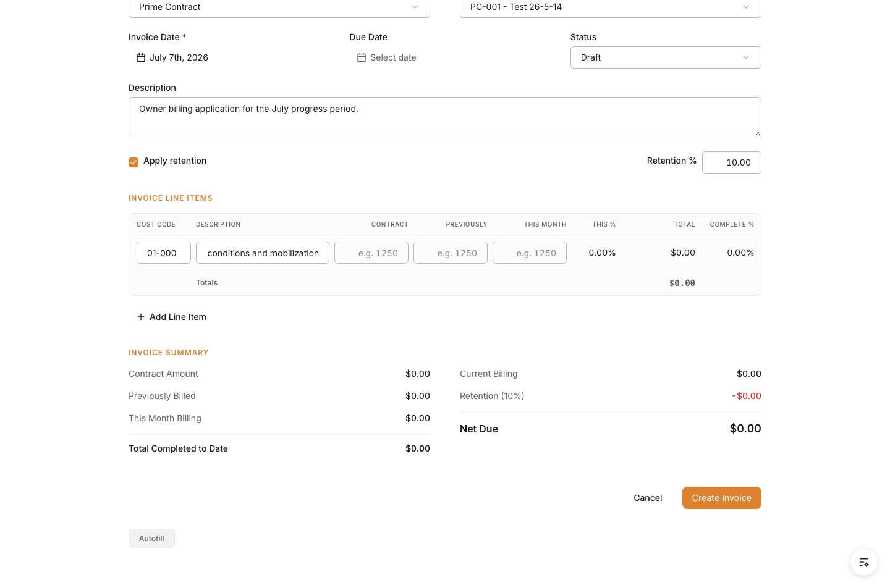Click the This Month amount input field
This screenshot has height=588, width=890.
(x=530, y=253)
